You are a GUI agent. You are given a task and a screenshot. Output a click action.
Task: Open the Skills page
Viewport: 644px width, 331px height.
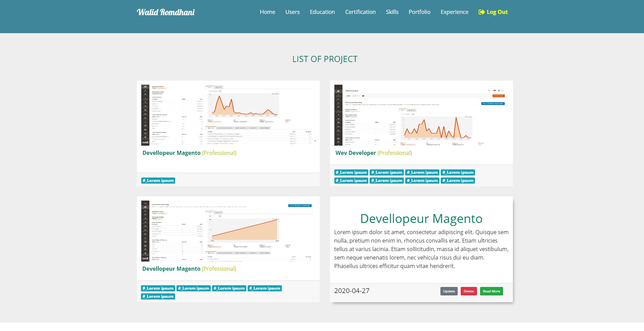tap(392, 12)
